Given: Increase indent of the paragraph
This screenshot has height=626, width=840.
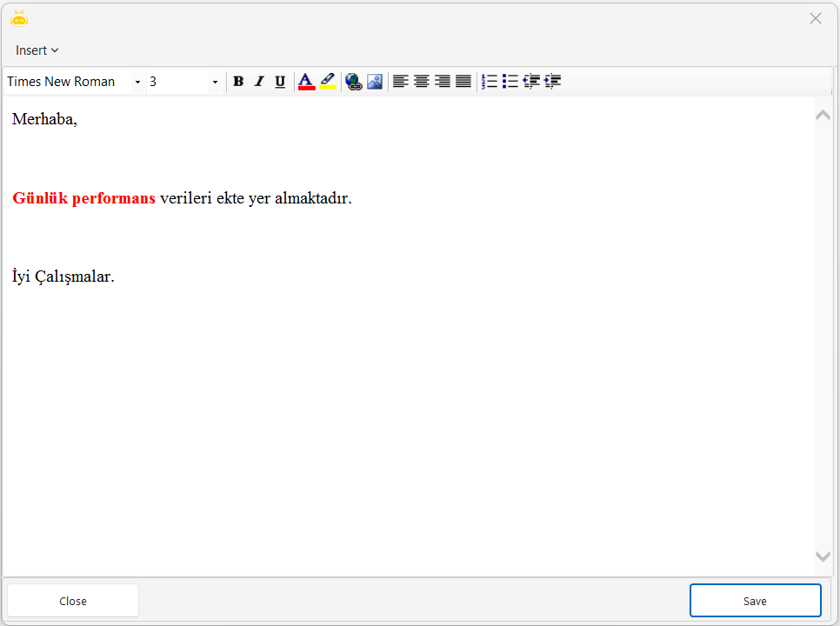Looking at the screenshot, I should [553, 82].
